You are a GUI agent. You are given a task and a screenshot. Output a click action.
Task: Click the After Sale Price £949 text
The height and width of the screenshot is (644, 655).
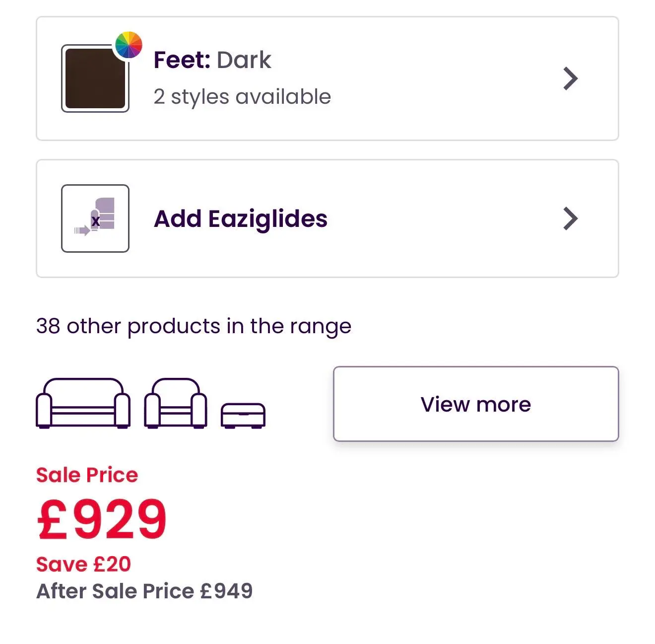pos(144,591)
